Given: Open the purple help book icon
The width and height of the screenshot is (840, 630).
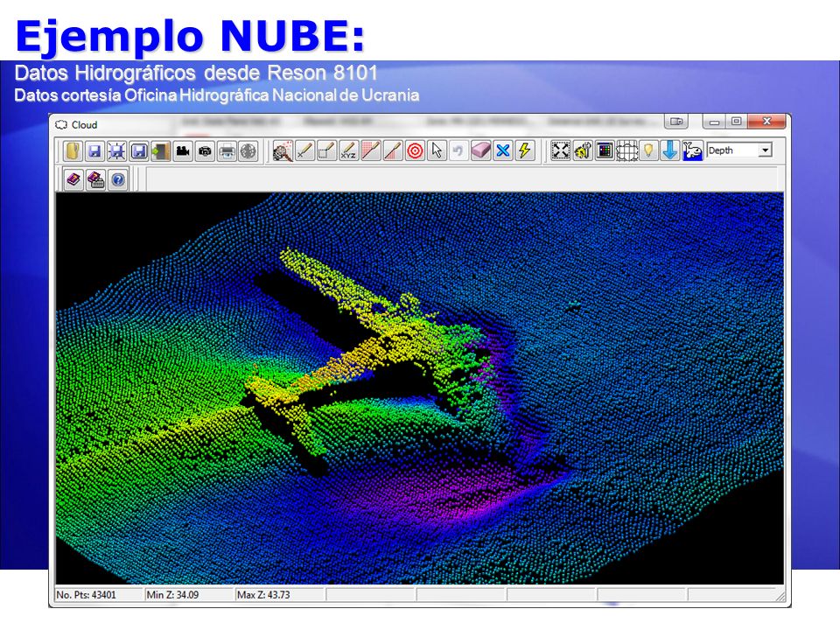Looking at the screenshot, I should click(x=73, y=179).
